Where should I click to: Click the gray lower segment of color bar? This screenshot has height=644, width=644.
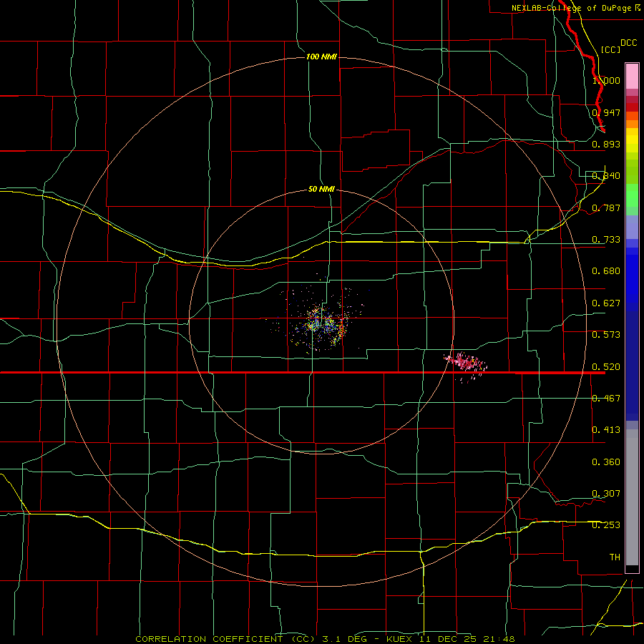point(632,497)
